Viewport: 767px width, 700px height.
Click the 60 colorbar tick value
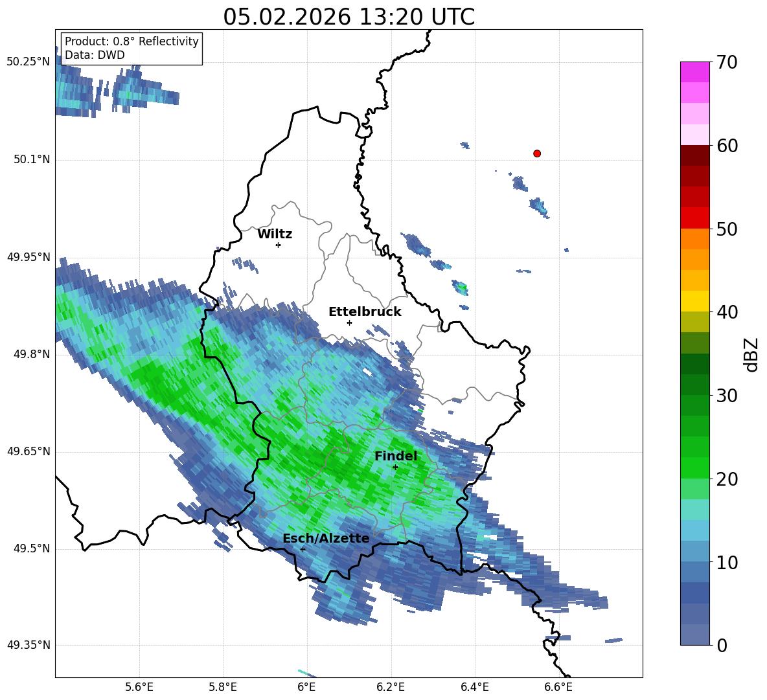point(727,146)
